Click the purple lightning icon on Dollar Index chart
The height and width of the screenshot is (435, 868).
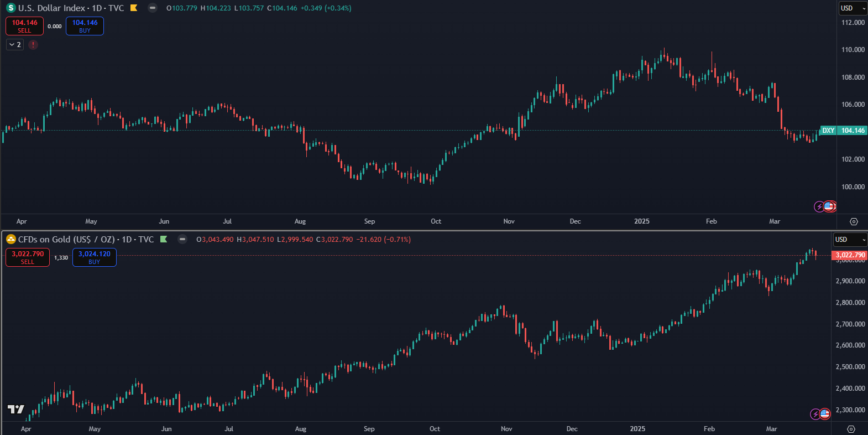(819, 206)
